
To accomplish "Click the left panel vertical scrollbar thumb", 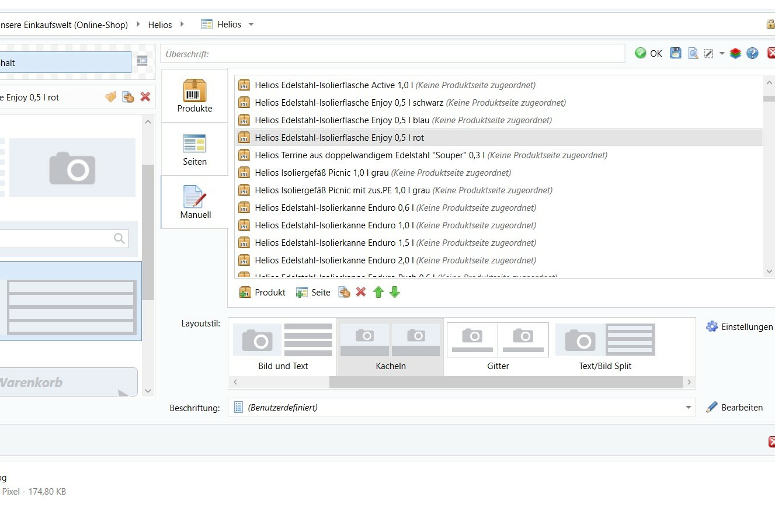I will point(148,232).
